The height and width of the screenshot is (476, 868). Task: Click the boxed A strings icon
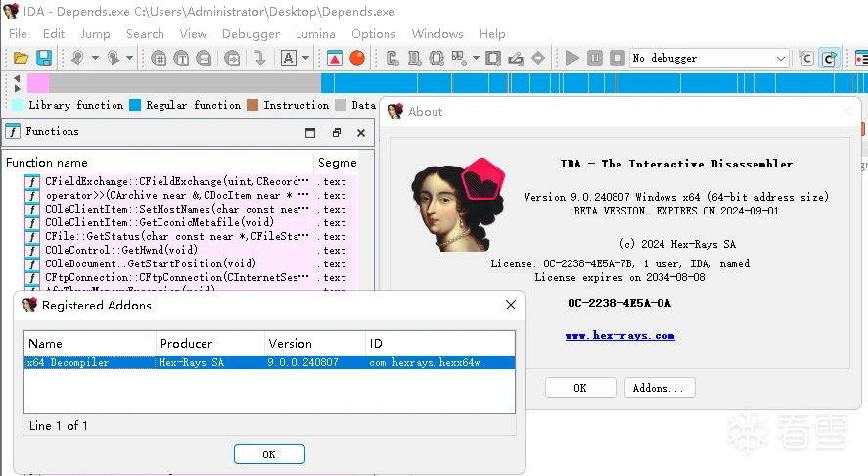(289, 58)
